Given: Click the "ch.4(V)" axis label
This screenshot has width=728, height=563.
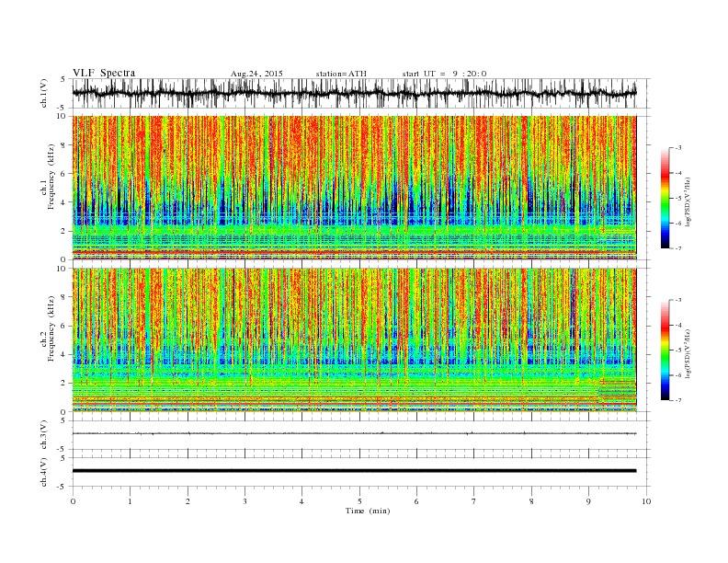Looking at the screenshot, I should click(44, 473).
